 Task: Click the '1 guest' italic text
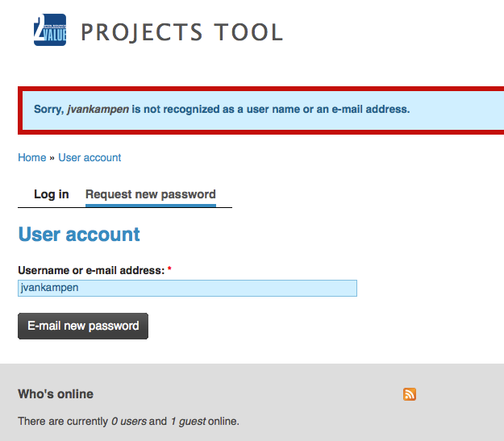pyautogui.click(x=188, y=421)
